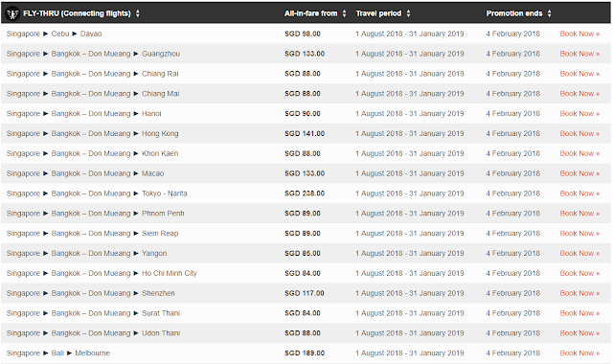
Task: Book Now for the Chiang Rai flight
Action: click(579, 74)
